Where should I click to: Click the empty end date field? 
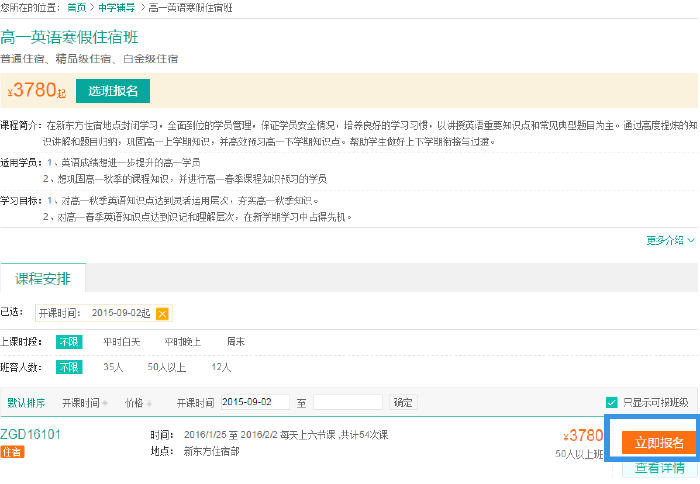(x=347, y=402)
